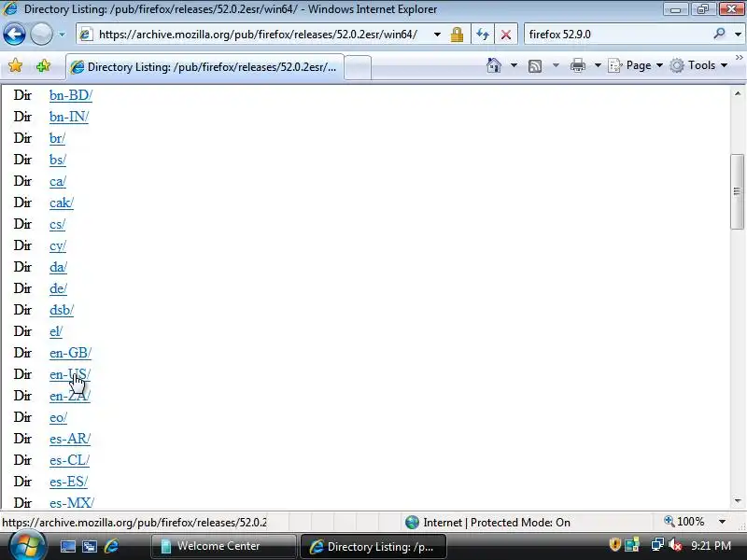Click the zoom level 100% button

(684, 522)
